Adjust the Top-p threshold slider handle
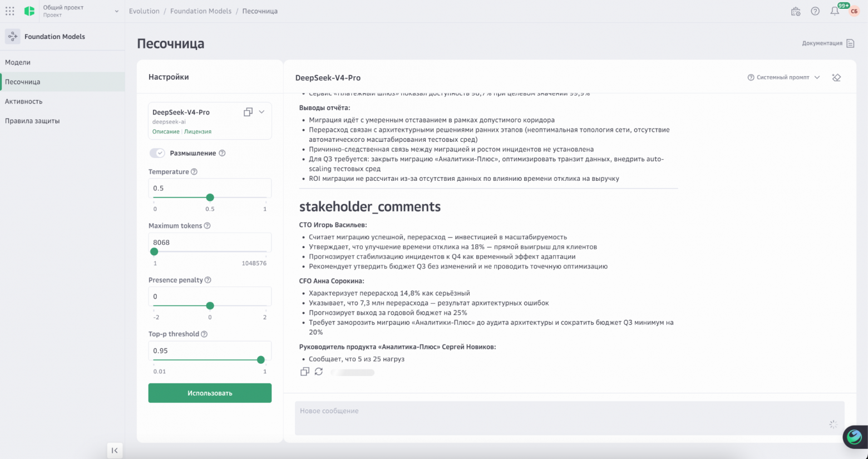 point(260,360)
